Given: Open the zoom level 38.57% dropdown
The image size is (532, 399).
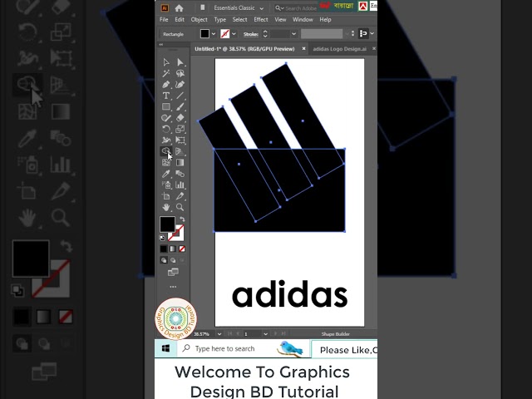Looking at the screenshot, I should coord(219,334).
